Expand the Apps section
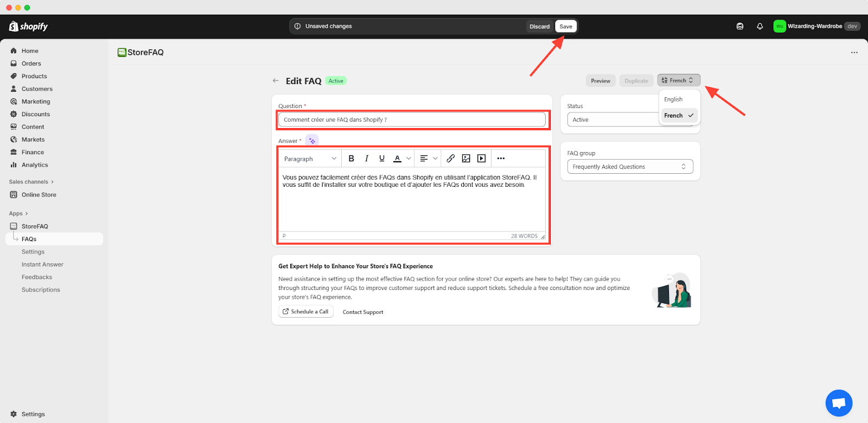Screen dimensions: 868x423 (18, 213)
